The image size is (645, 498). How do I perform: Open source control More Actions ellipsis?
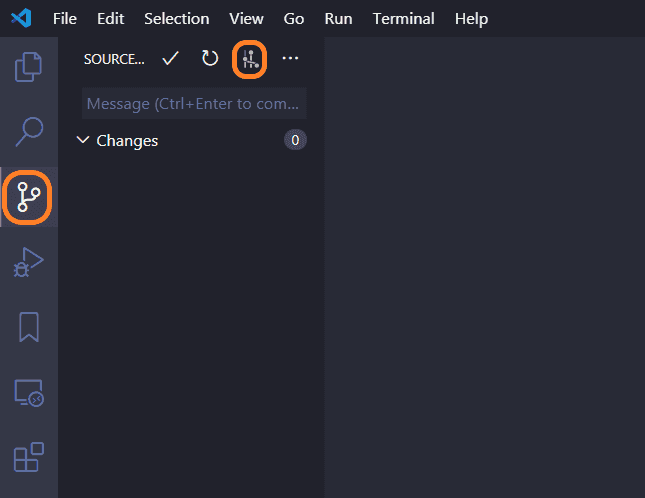(290, 59)
